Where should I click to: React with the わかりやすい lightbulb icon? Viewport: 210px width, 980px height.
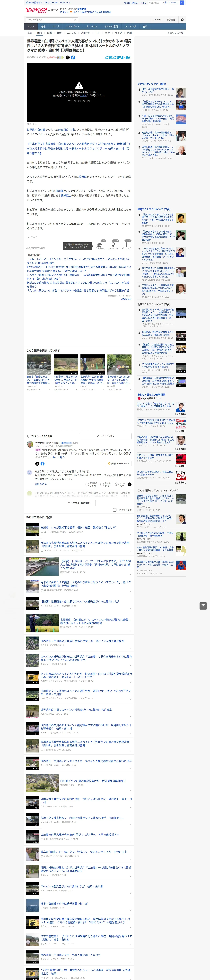pos(113,245)
